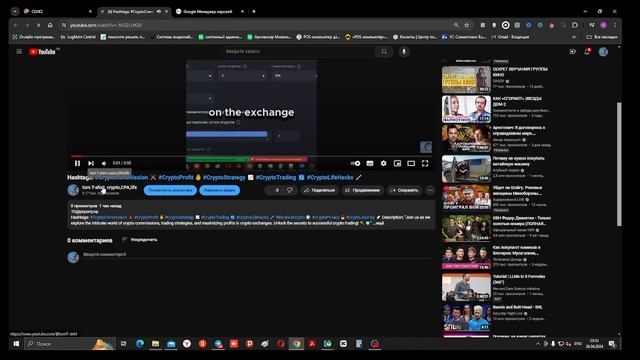Image resolution: width=640 pixels, height=360 pixels.
Task: Switch to the Google Менеджер паролей tab
Action: click(210, 11)
